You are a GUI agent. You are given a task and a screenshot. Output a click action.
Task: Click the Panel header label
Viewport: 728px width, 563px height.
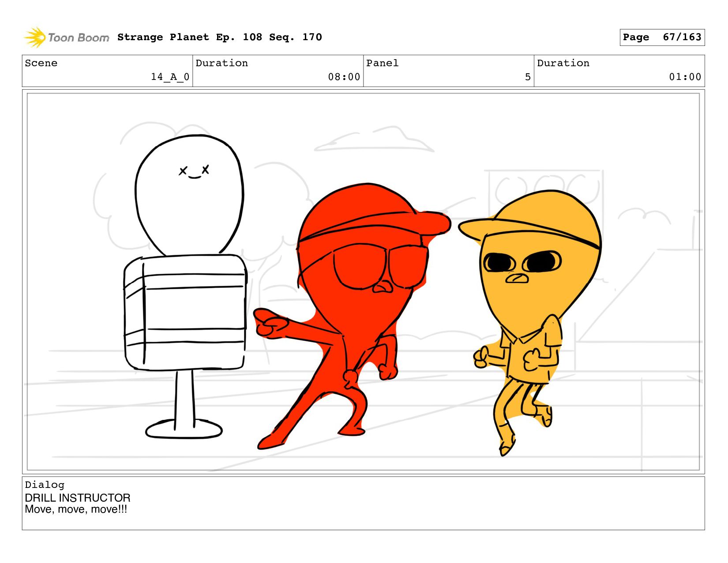pos(383,63)
